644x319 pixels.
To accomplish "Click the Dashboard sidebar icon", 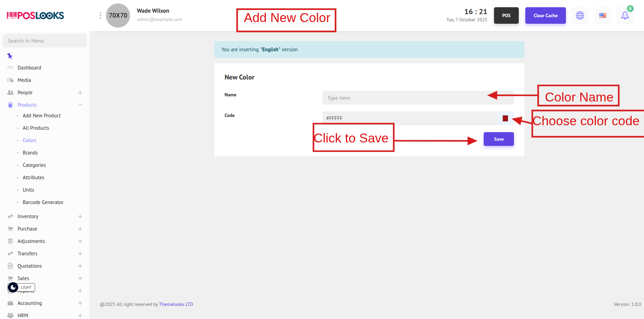I will (10, 68).
